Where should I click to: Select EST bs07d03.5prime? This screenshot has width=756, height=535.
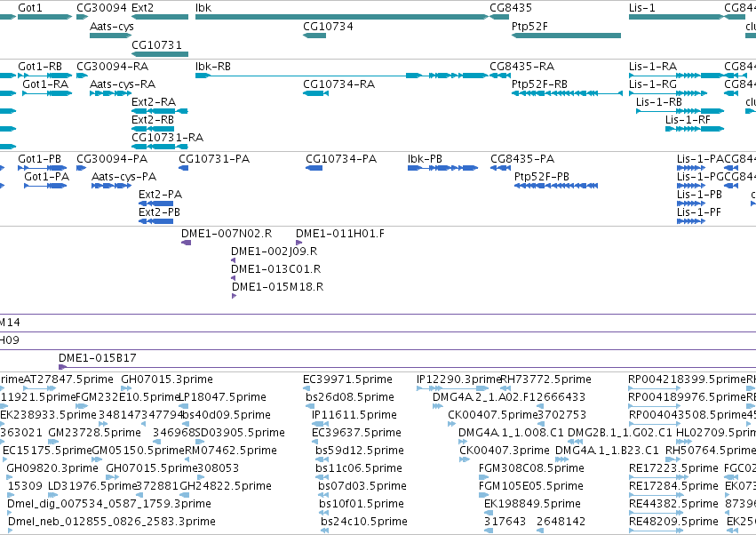pos(322,495)
